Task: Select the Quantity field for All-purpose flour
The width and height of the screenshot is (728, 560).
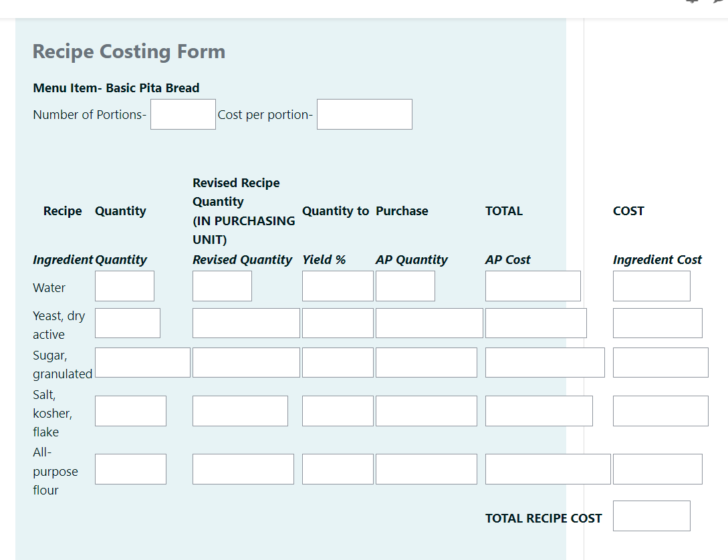Action: coord(130,468)
